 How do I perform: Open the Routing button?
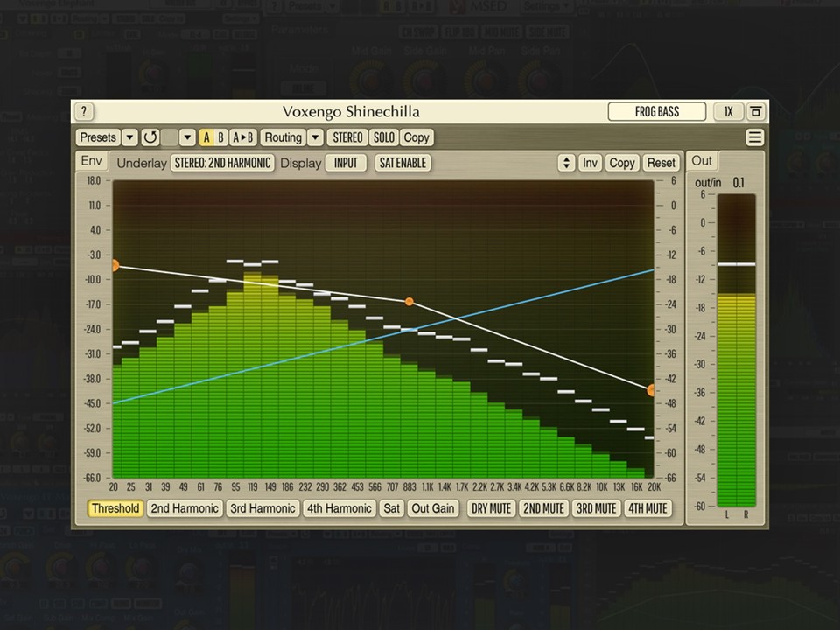(x=283, y=137)
